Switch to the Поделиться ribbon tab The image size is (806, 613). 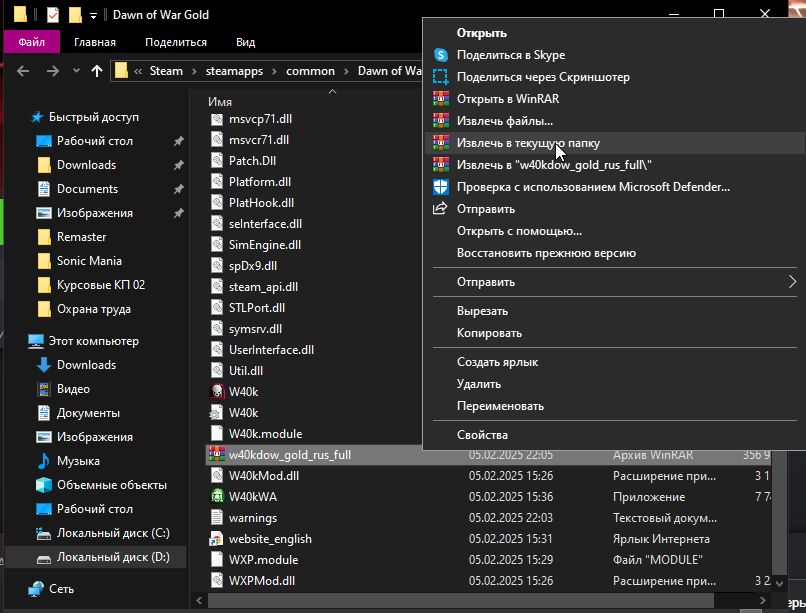click(176, 42)
